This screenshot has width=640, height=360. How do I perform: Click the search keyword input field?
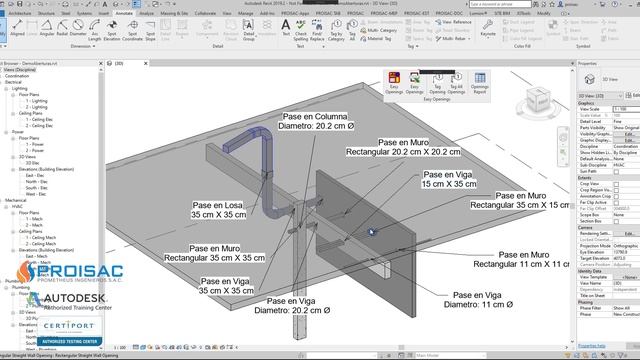[x=500, y=4]
